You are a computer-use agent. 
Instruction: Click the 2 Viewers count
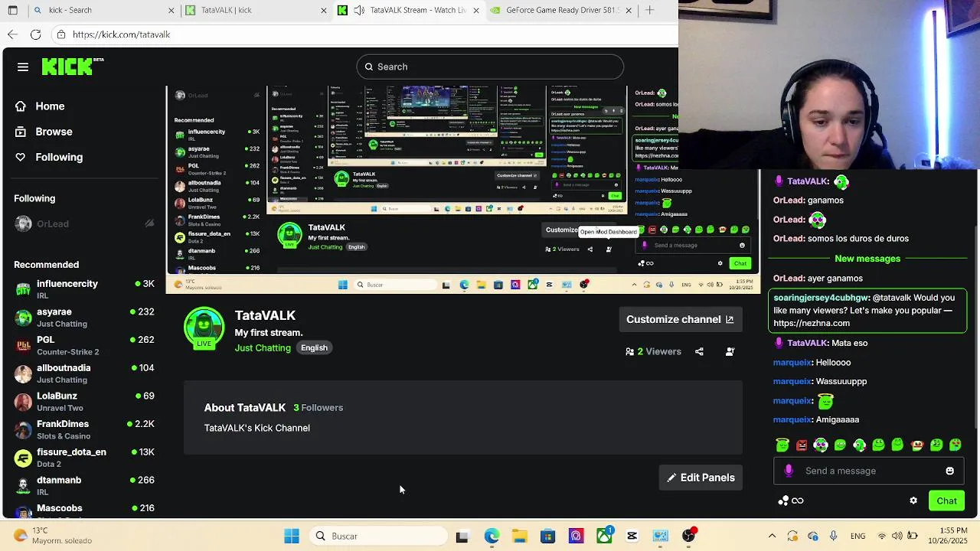tap(653, 351)
